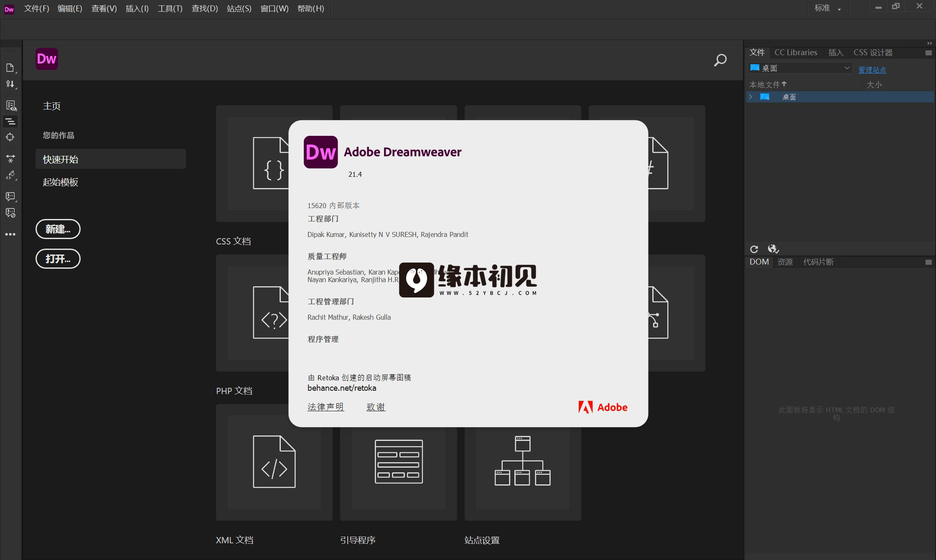Open the DOM panel options menu icon
The image size is (936, 560).
928,262
